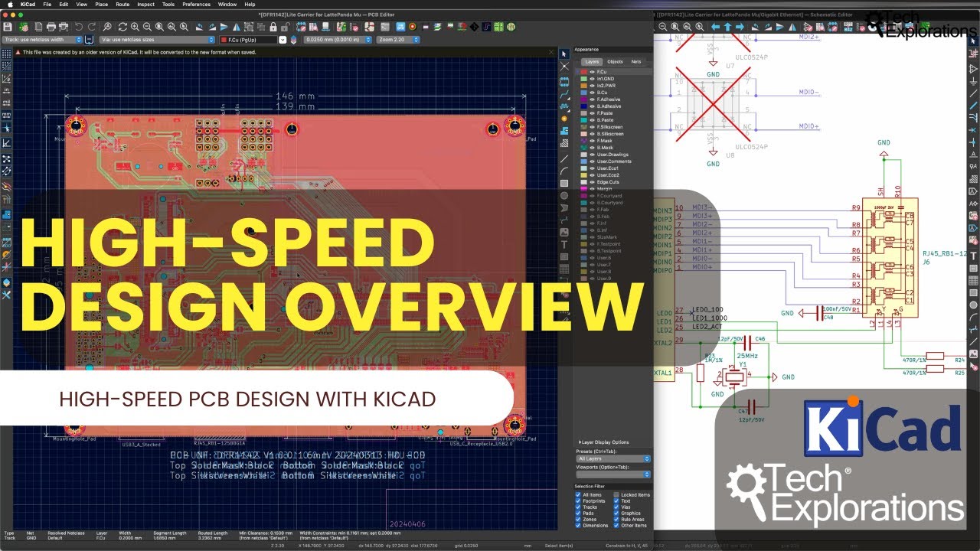980x551 pixels.
Task: Click the Scripting console icon in toolbar
Action: pyautogui.click(x=385, y=26)
